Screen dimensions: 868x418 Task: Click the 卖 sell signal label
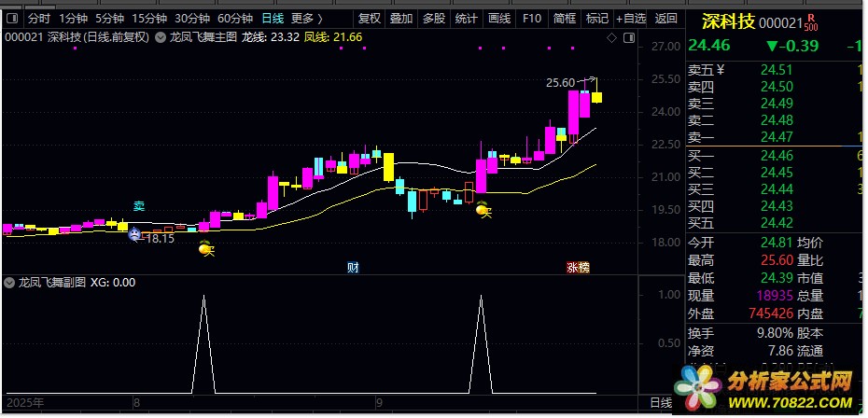click(138, 206)
